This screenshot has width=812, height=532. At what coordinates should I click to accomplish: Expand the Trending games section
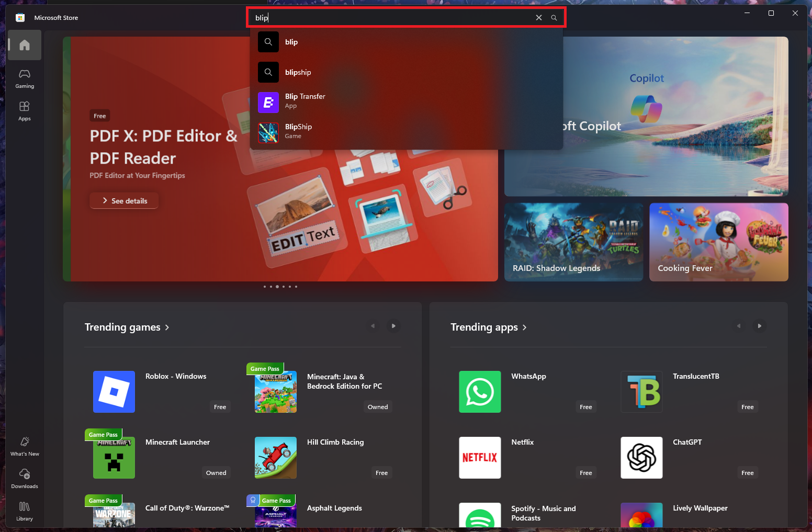(x=127, y=327)
